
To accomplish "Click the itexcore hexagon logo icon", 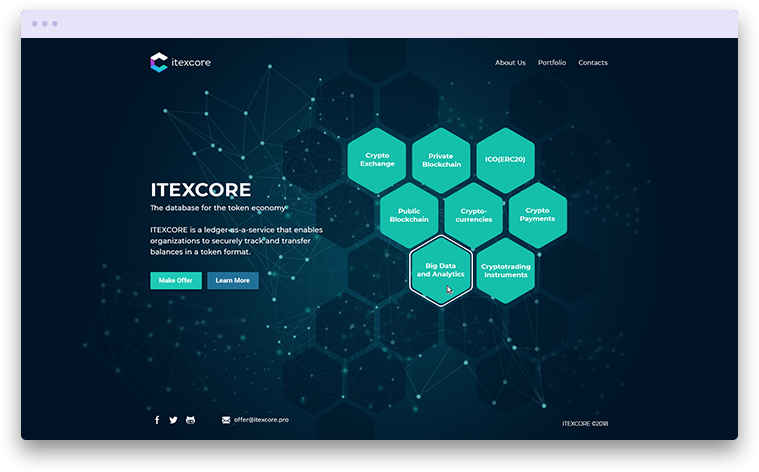I will (x=159, y=62).
